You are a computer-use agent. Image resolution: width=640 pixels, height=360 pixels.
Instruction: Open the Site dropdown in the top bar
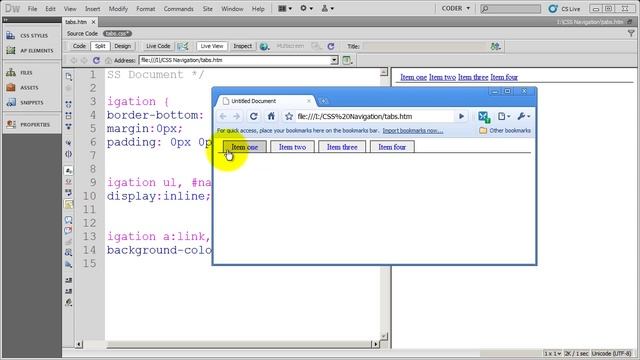tap(328, 9)
